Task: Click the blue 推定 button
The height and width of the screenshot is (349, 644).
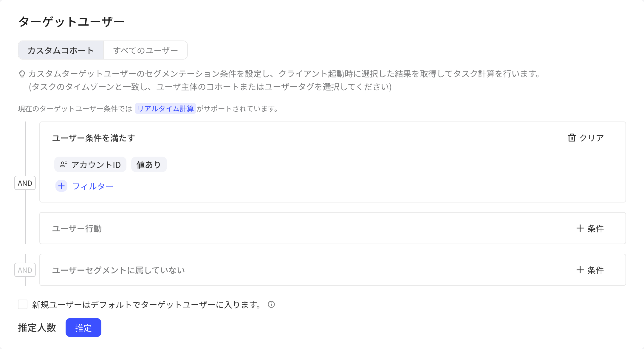Action: [x=83, y=328]
